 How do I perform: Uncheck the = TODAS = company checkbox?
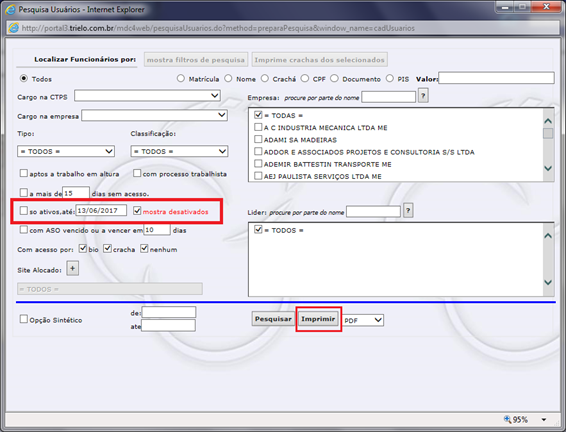[x=258, y=115]
